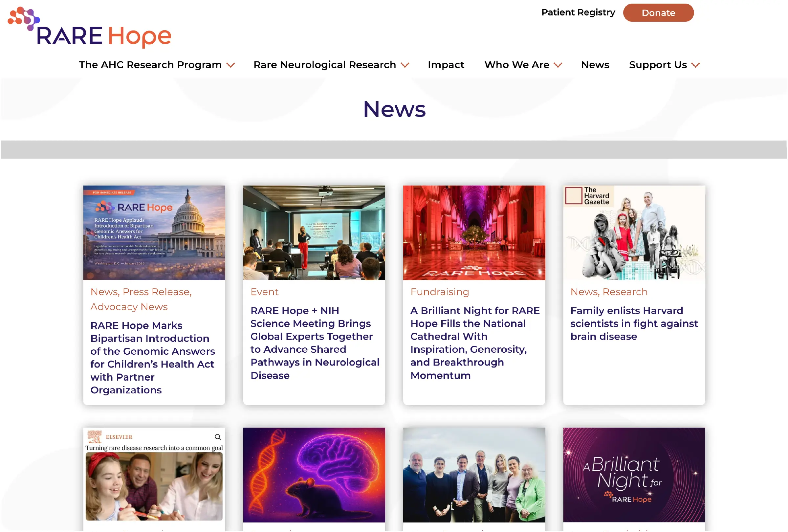Open the Capitol building press release thumbnail
Screen dimensions: 788x532
[154, 233]
